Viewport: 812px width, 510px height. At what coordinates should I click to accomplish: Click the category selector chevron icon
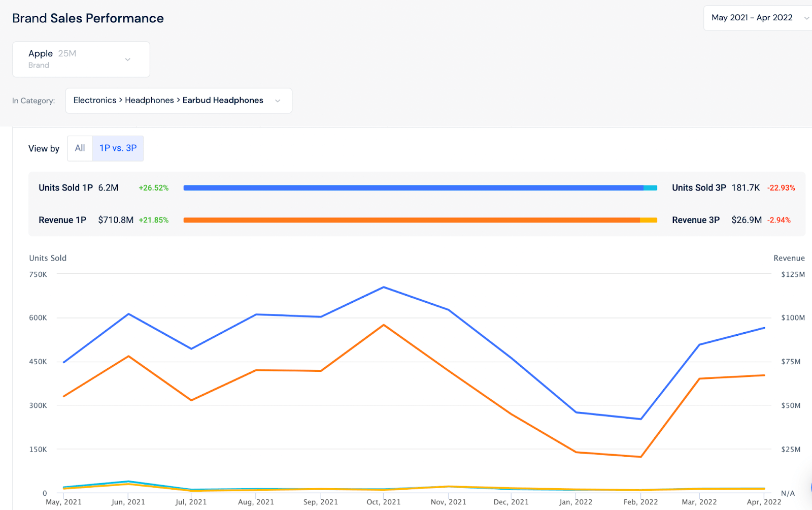click(x=278, y=101)
